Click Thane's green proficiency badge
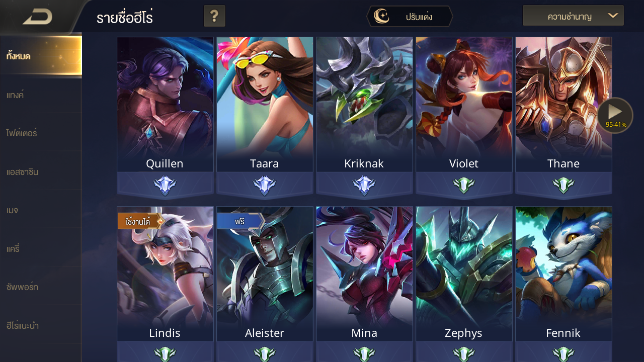The width and height of the screenshot is (644, 362). click(x=563, y=186)
